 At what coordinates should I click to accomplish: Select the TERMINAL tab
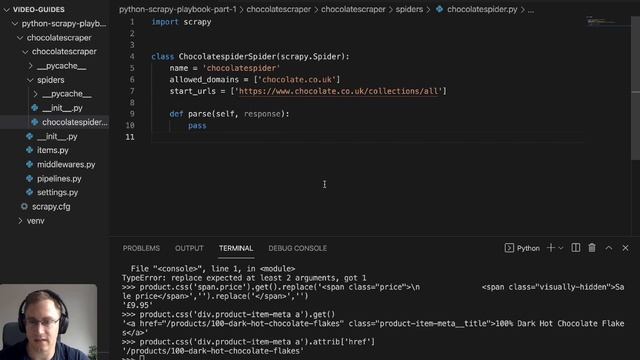tap(236, 248)
